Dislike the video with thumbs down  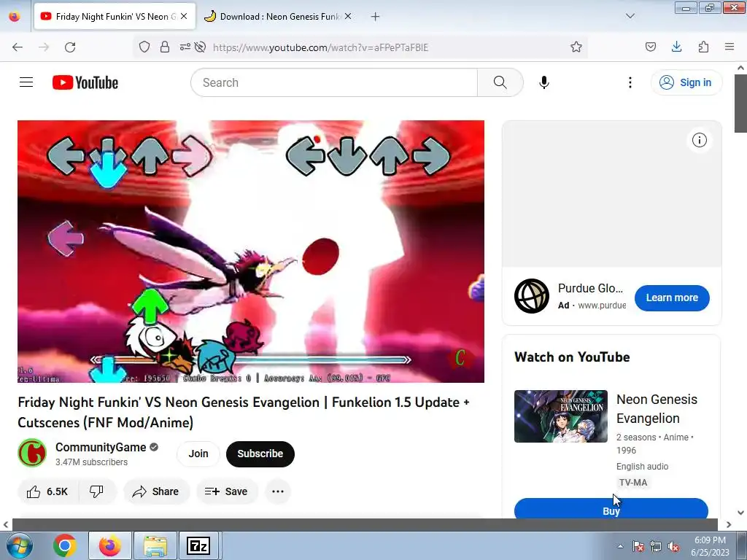[x=97, y=491]
